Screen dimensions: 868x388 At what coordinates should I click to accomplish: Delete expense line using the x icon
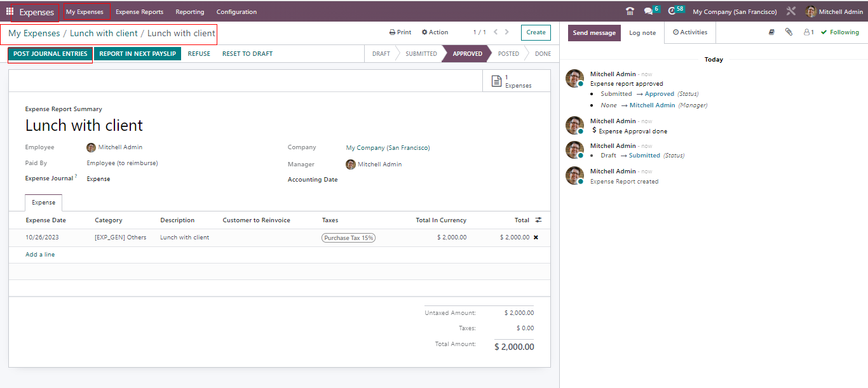pos(536,237)
